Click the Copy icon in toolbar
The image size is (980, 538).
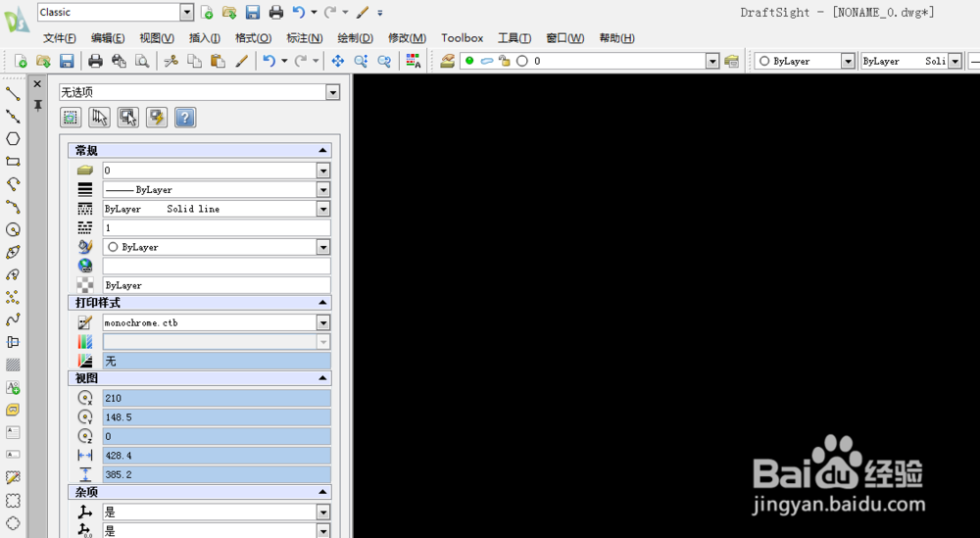point(194,61)
